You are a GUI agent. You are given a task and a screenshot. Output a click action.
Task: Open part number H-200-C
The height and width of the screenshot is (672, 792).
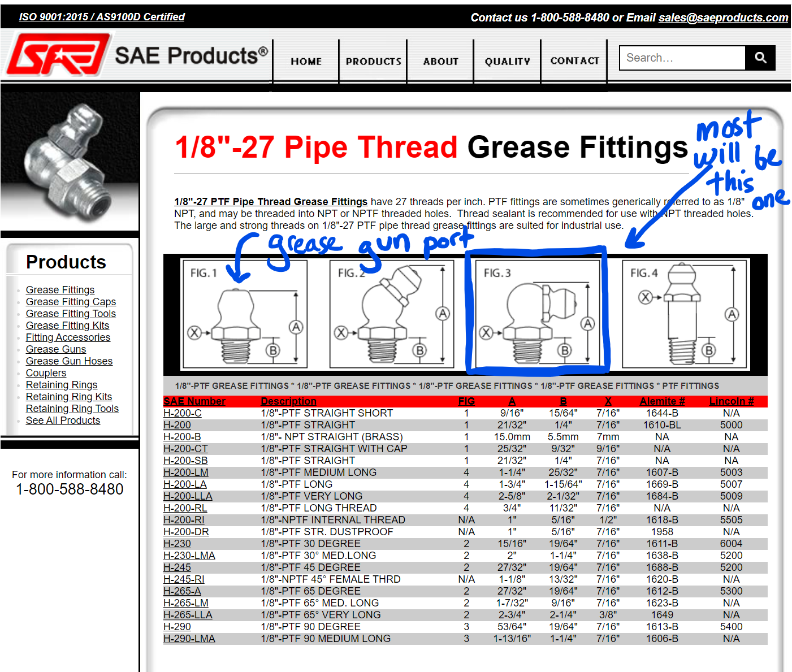[x=182, y=413]
